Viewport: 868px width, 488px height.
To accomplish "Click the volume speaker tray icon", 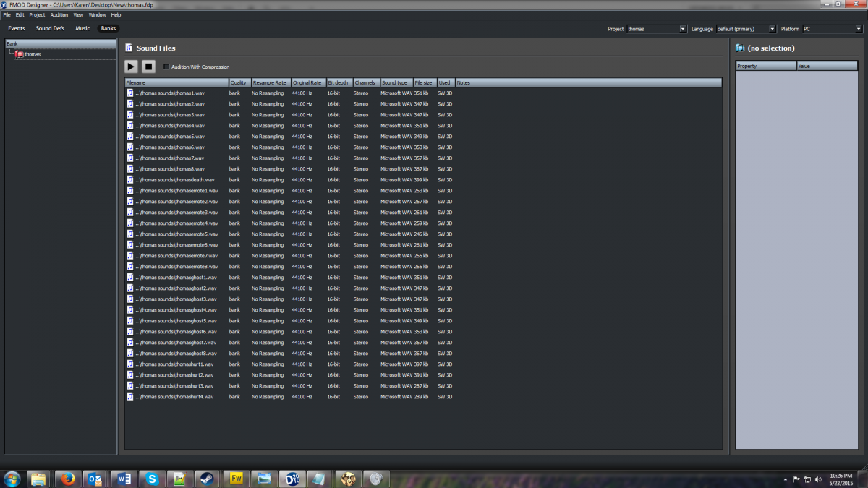I will [x=818, y=479].
